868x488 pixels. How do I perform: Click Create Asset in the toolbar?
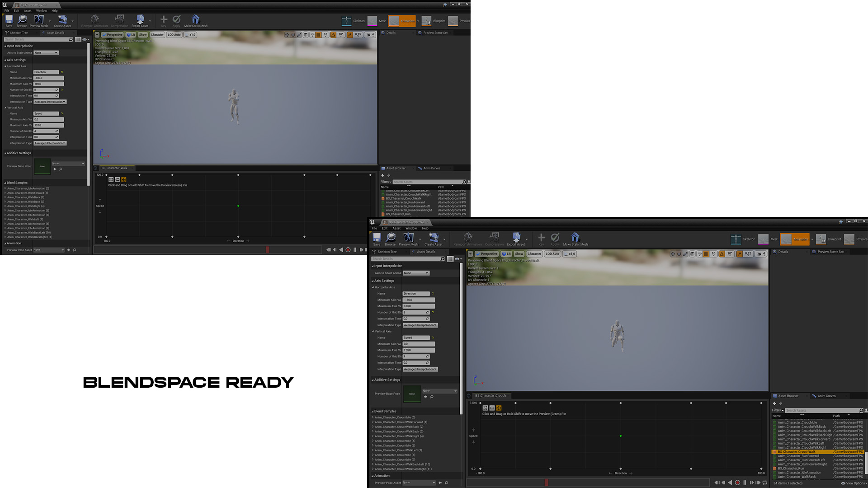[x=434, y=239]
